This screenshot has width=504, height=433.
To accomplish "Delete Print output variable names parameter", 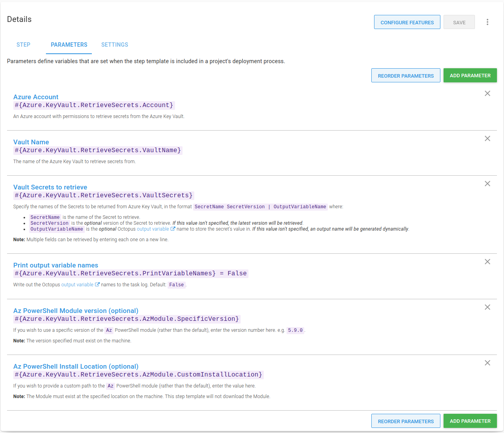I will (x=487, y=262).
